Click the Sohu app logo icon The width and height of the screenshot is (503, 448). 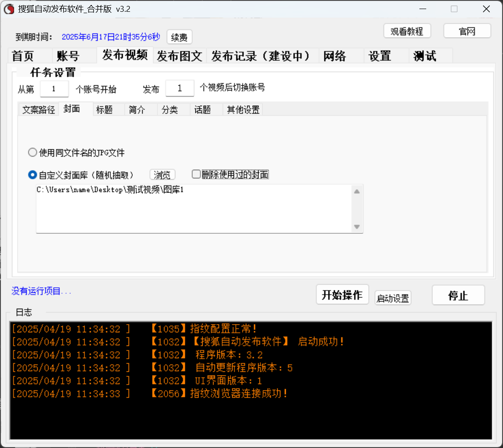(x=9, y=9)
